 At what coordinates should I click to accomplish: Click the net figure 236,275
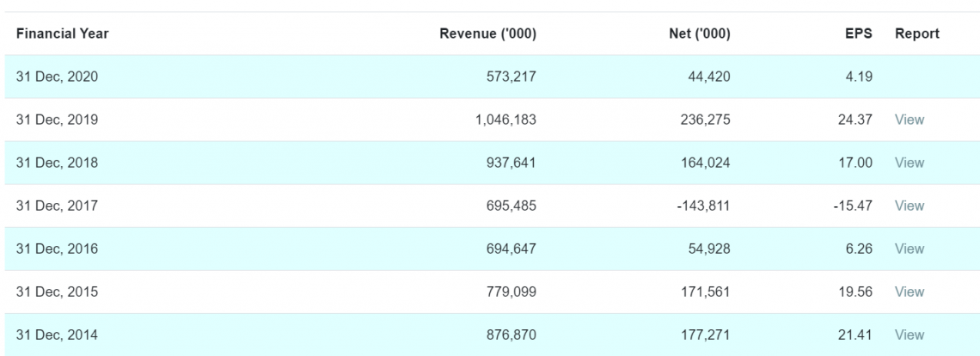704,120
